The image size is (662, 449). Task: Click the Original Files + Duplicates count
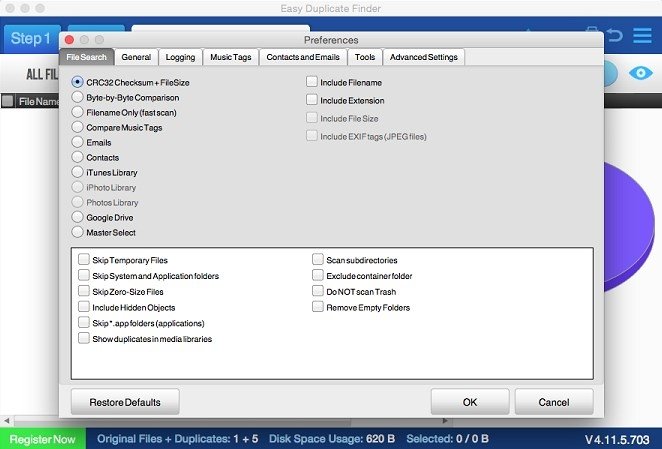point(177,439)
